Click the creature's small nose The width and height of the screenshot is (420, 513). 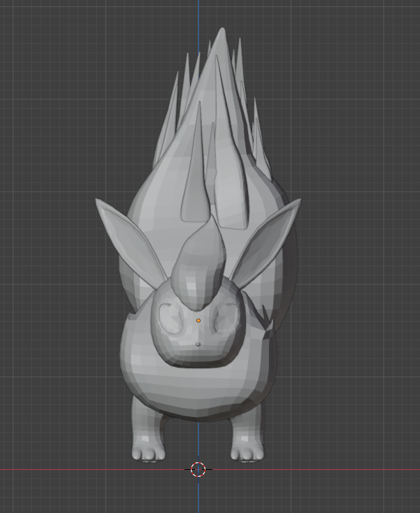(x=198, y=345)
